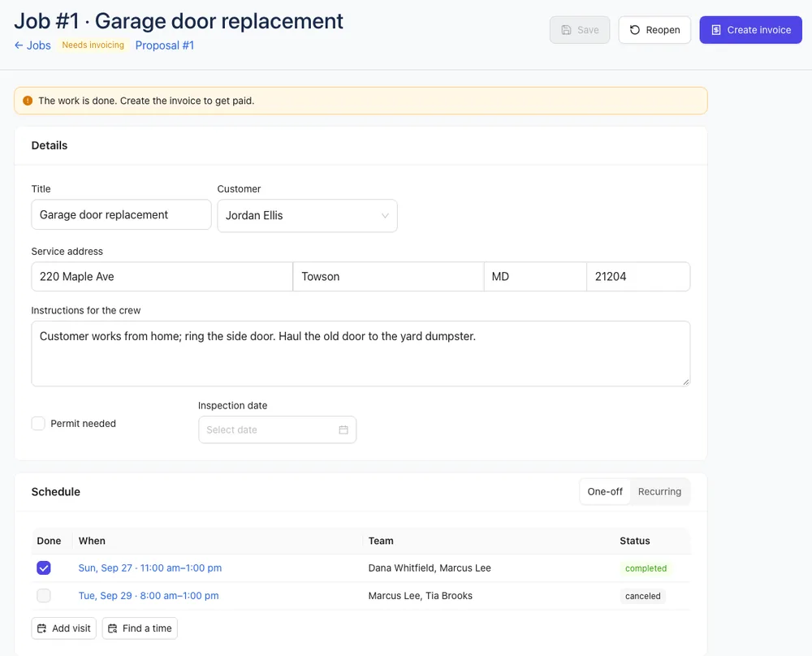Open the Sun, Sep 27 visit link

[150, 568]
